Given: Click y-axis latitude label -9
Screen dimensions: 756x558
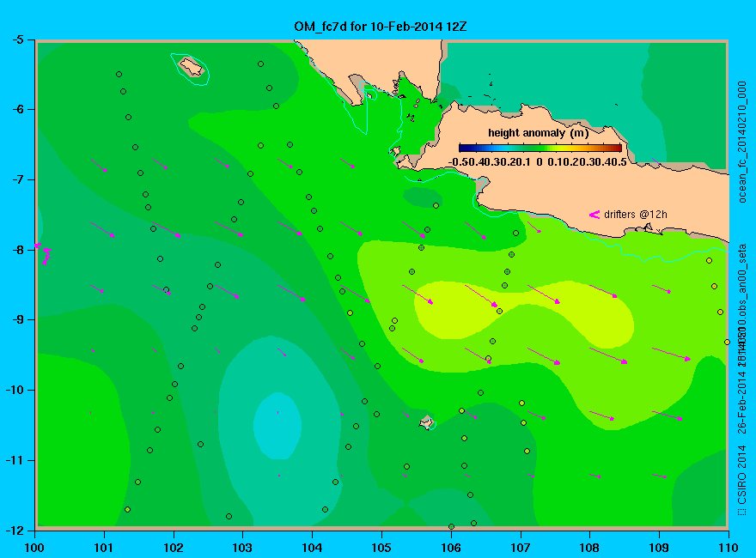Looking at the screenshot, I should pos(17,319).
